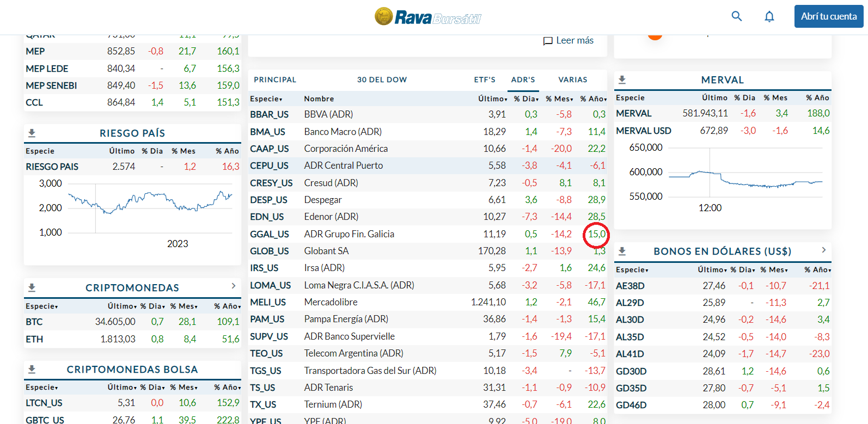Click the Abrí tu cuenta button

(x=829, y=16)
